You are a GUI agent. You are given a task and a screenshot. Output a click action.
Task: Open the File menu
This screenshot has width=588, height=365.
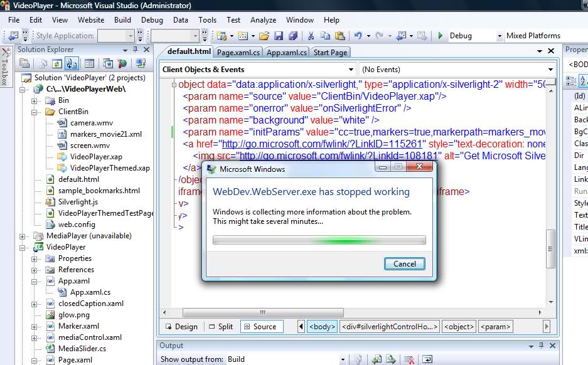click(x=14, y=20)
